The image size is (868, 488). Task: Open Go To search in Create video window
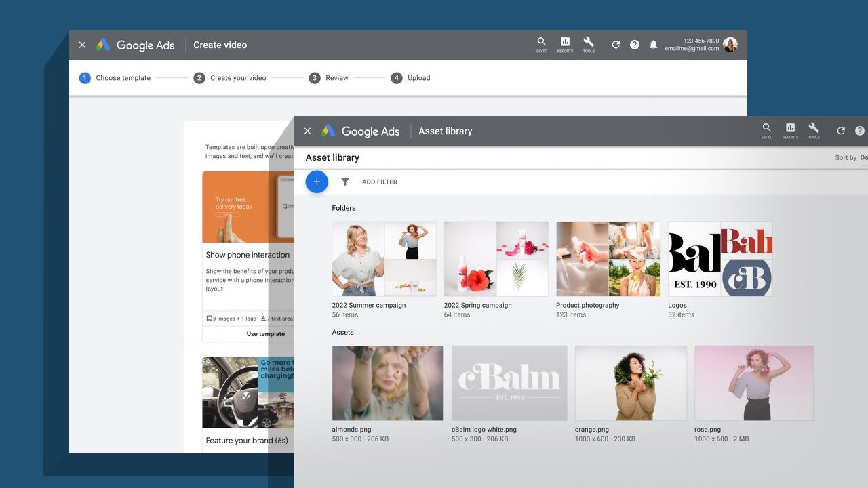click(x=542, y=45)
